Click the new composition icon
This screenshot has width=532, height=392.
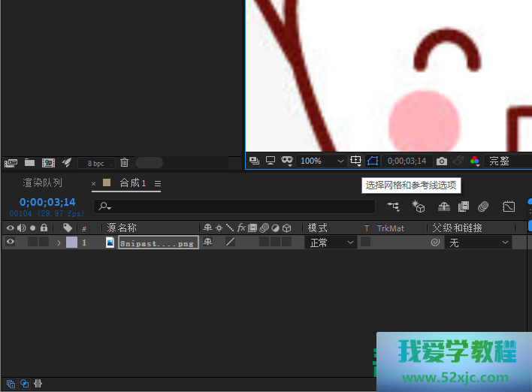(48, 162)
